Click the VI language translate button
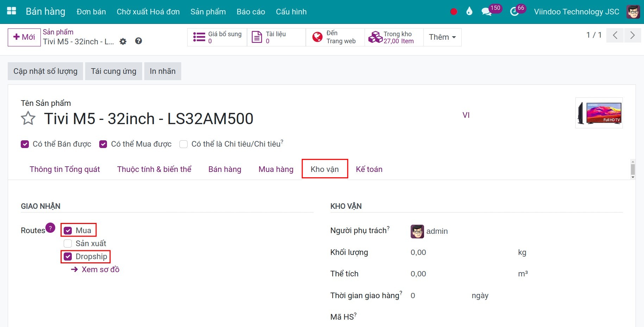 (x=466, y=115)
